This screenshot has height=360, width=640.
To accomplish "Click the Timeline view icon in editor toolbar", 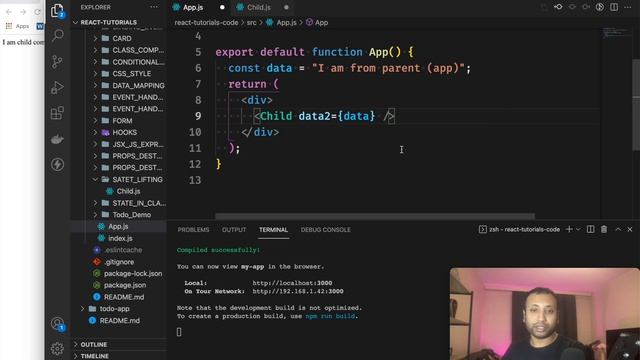I will click(600, 7).
